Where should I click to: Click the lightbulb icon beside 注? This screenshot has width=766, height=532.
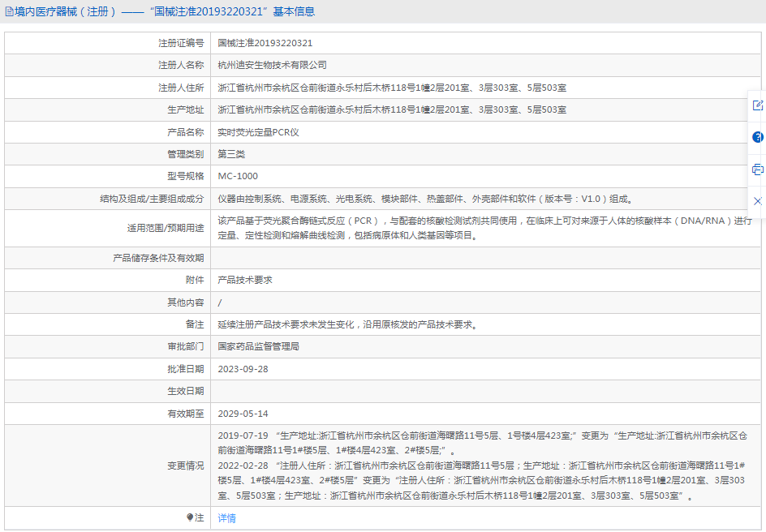pyautogui.click(x=190, y=517)
